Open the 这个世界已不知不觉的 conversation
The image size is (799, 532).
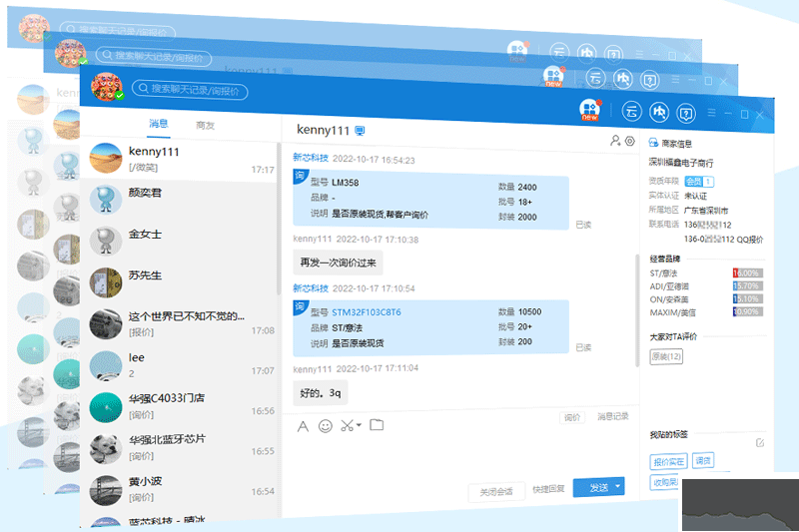181,323
